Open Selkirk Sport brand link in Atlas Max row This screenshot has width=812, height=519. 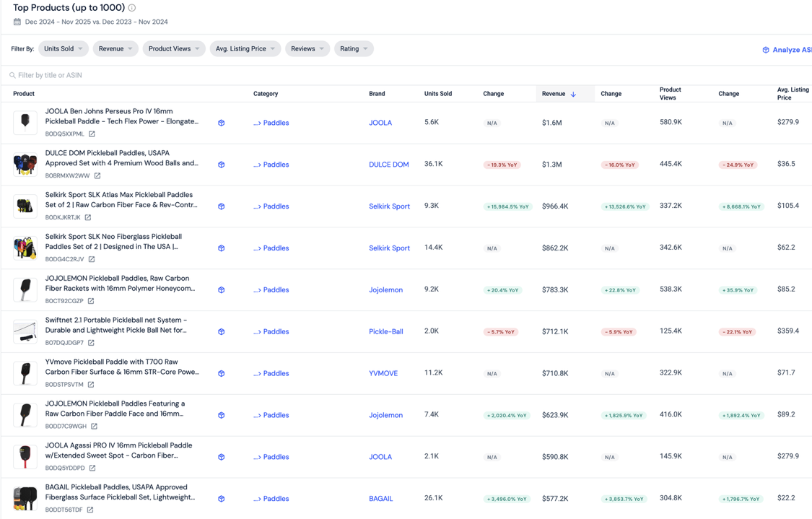tap(390, 206)
